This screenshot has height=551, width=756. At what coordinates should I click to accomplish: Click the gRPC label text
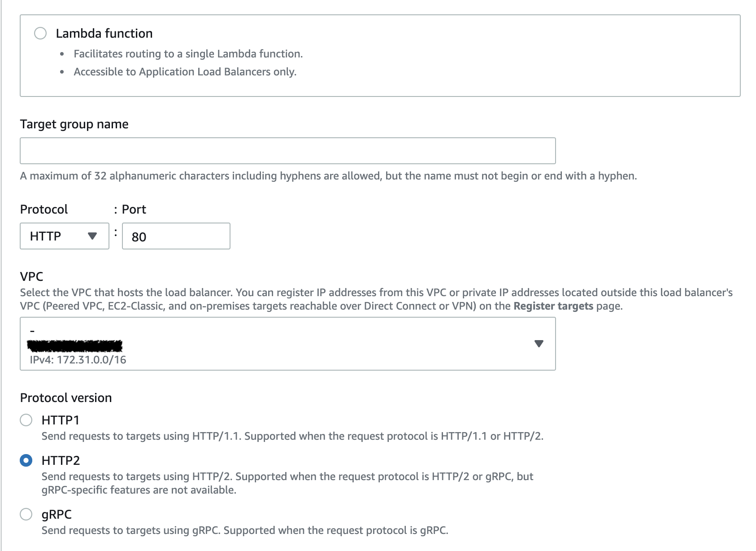click(56, 515)
